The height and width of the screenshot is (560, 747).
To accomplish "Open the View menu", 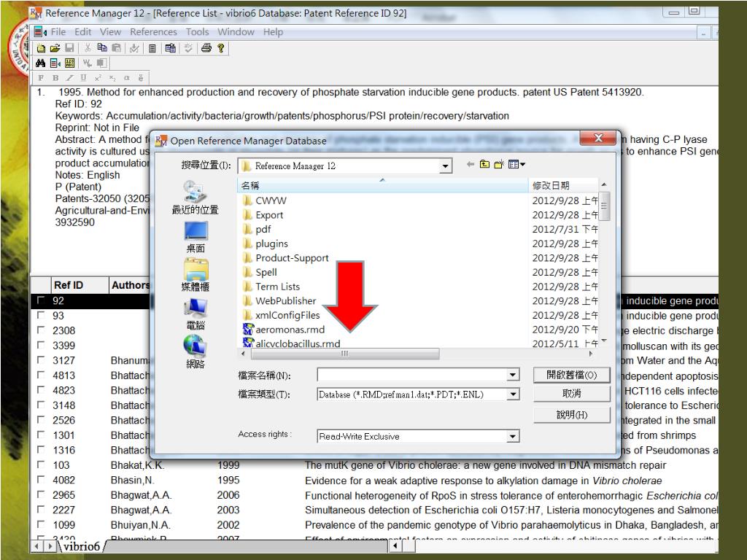I will pos(110,32).
